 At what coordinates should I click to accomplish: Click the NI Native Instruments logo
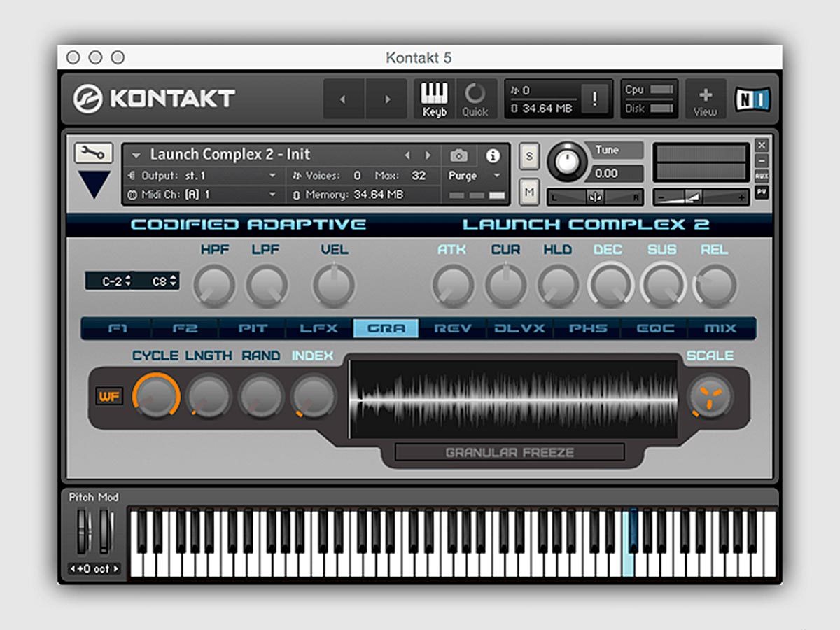(752, 99)
